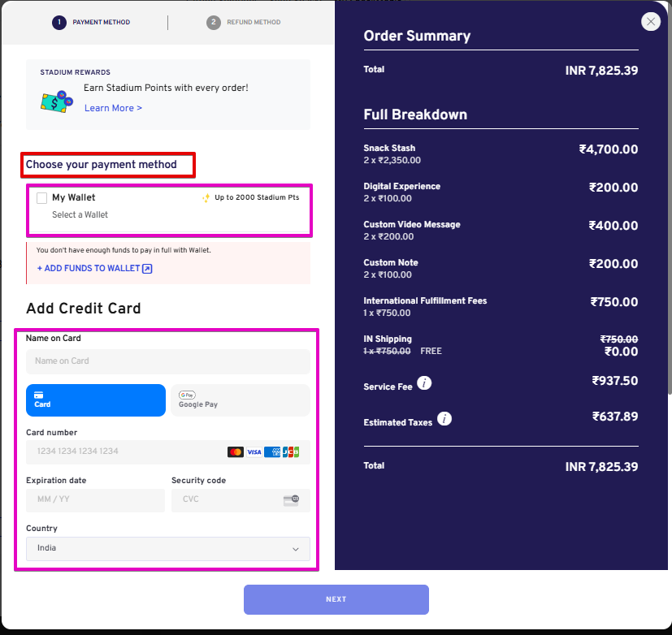
Task: Open the Country dropdown showing India
Action: click(x=168, y=548)
